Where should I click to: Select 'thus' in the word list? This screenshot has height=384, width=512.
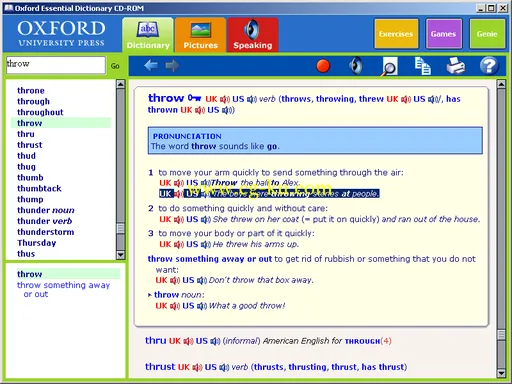(26, 254)
